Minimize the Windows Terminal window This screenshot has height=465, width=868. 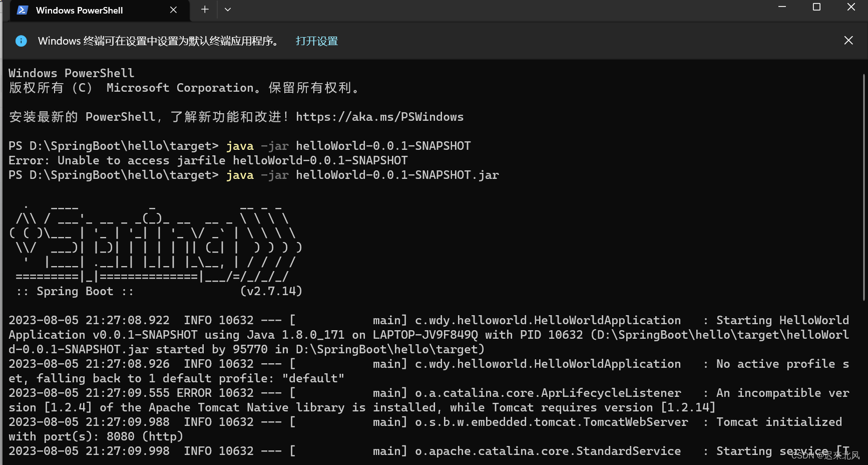pos(782,7)
